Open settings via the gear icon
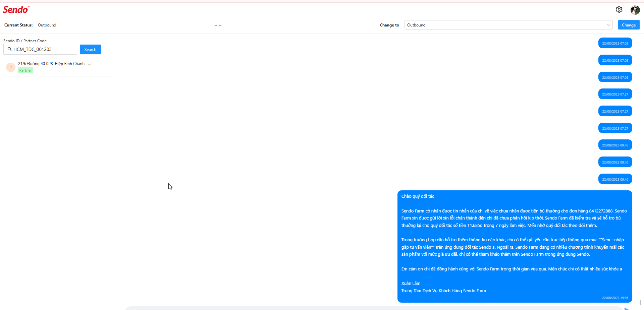This screenshot has height=310, width=644. point(619,9)
